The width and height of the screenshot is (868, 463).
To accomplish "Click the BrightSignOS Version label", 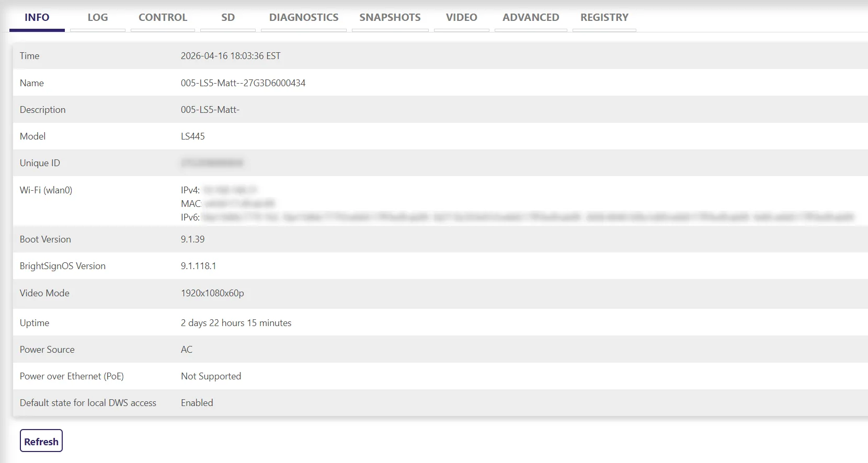I will [63, 266].
